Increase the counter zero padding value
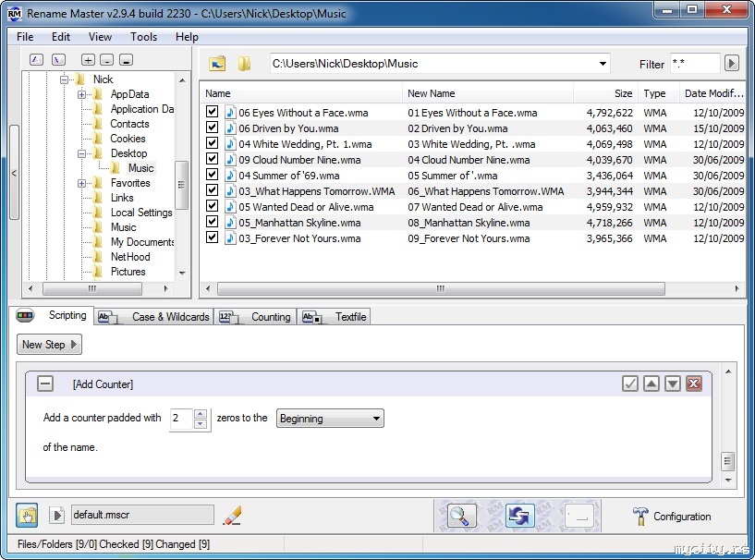 pos(201,414)
